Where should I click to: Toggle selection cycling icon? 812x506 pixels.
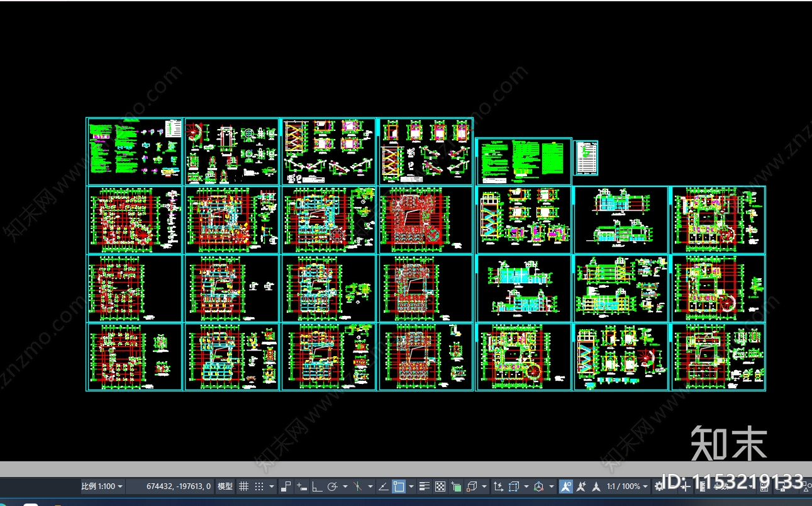tap(456, 486)
